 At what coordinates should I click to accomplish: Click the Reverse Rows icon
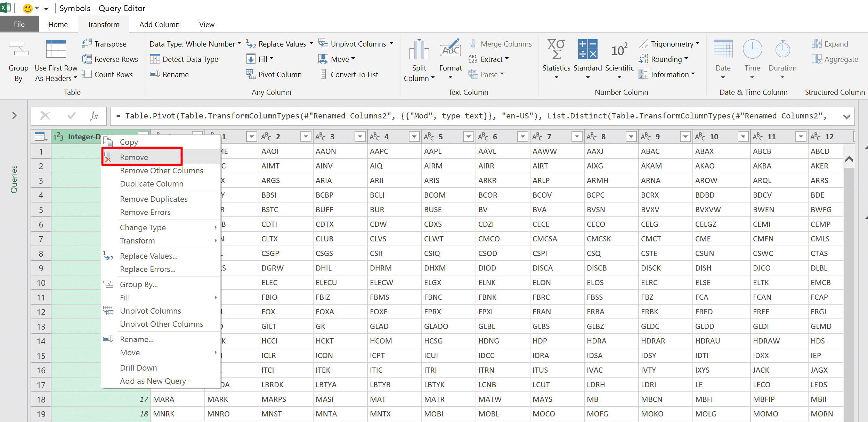point(87,59)
